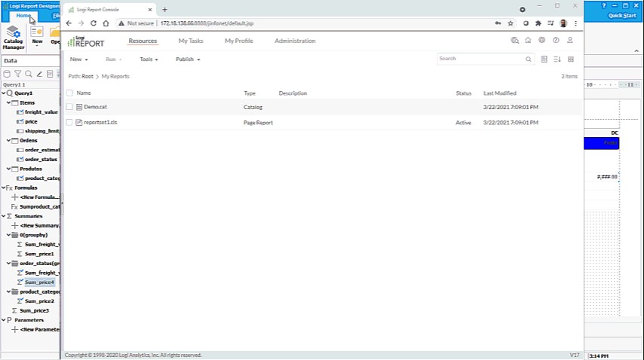The height and width of the screenshot is (360, 644).
Task: Reload the browser page
Action: click(94, 23)
